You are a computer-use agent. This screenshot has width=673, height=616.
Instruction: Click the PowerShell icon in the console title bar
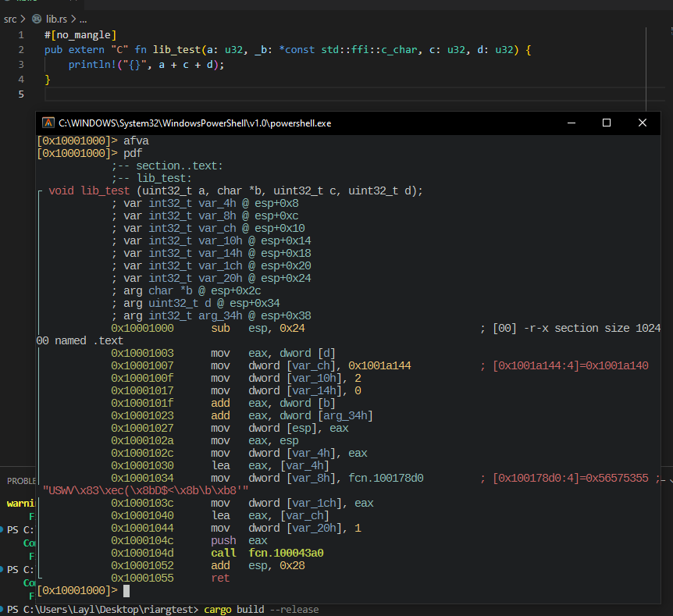coord(48,123)
